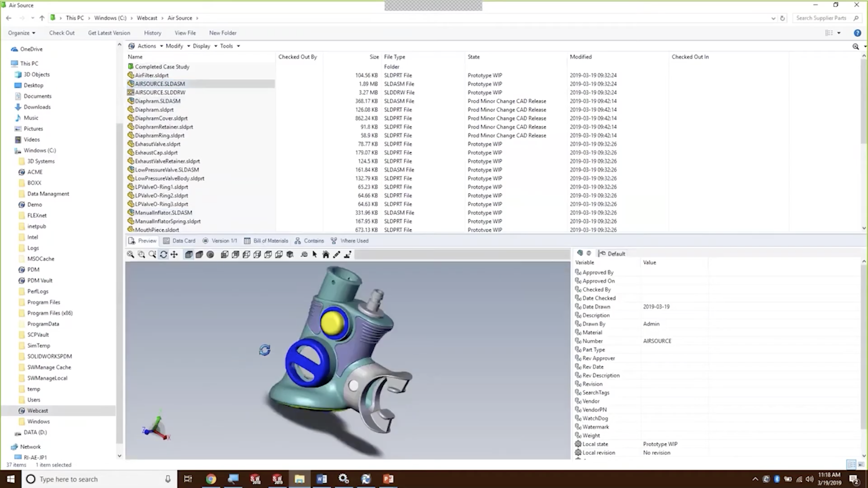Switch to the Version 1/1 tab
This screenshot has width=868, height=488.
click(220, 241)
